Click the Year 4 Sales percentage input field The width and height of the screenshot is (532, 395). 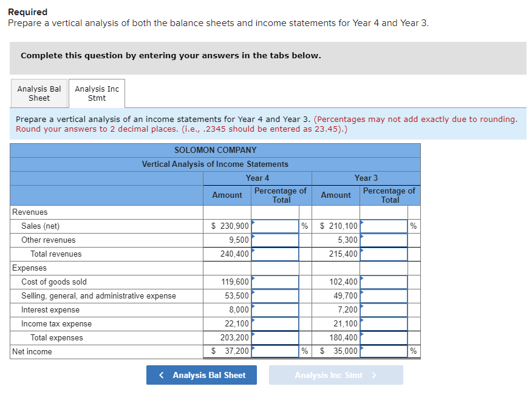(x=275, y=225)
